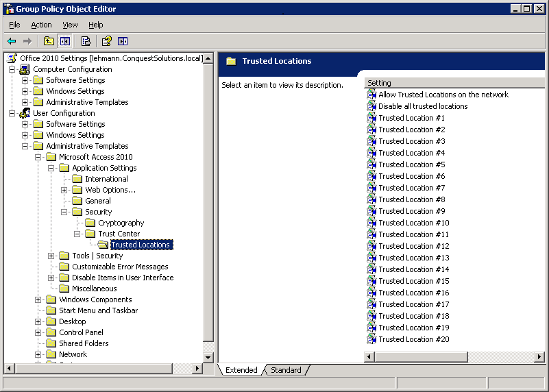Viewport: 549px width, 392px height.
Task: Click the International folder icon
Action: click(x=77, y=179)
